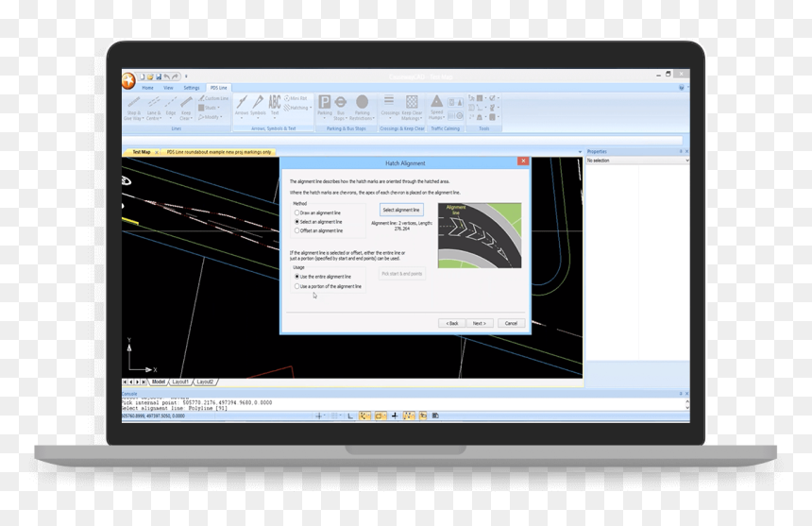The image size is (812, 526).
Task: Click the Parking P icon
Action: [x=325, y=102]
